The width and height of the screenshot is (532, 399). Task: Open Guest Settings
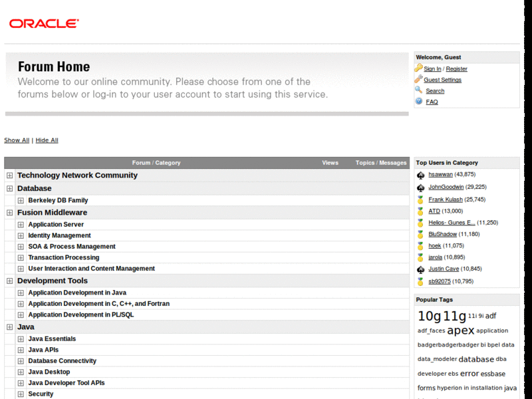coord(442,80)
